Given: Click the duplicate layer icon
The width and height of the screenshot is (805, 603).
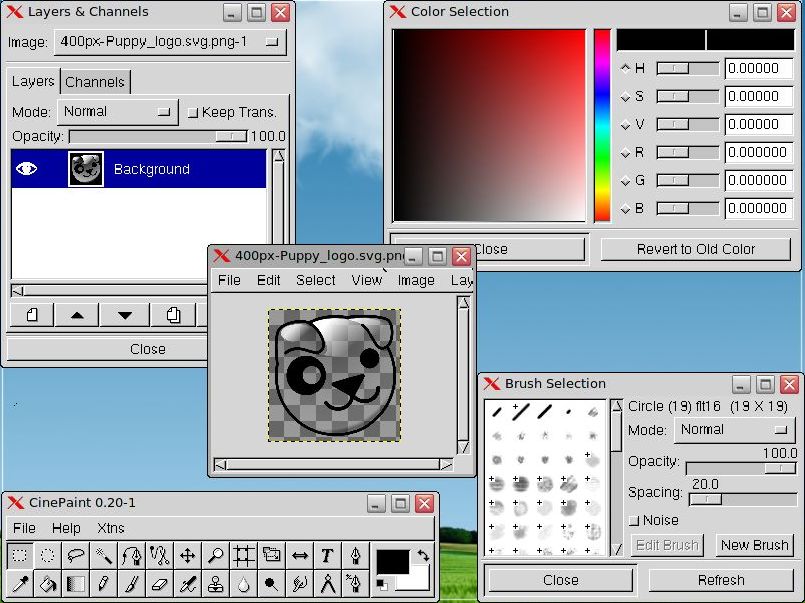Looking at the screenshot, I should pyautogui.click(x=174, y=315).
